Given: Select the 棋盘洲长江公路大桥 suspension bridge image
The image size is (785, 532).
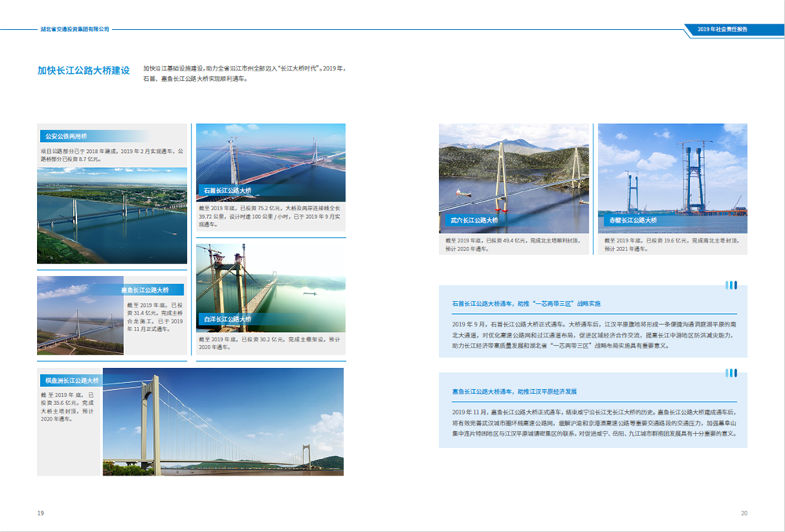Looking at the screenshot, I should click(222, 424).
